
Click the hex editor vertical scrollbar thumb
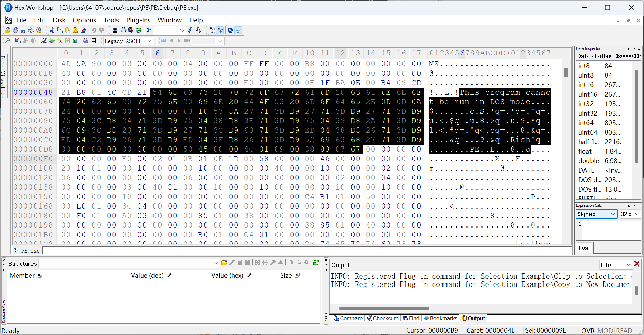click(566, 73)
